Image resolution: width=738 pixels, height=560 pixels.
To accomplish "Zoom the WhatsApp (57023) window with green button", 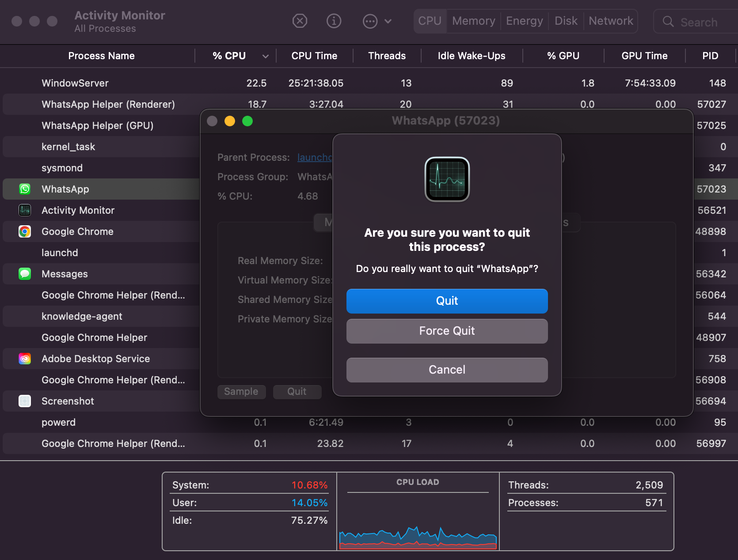I will tap(247, 121).
